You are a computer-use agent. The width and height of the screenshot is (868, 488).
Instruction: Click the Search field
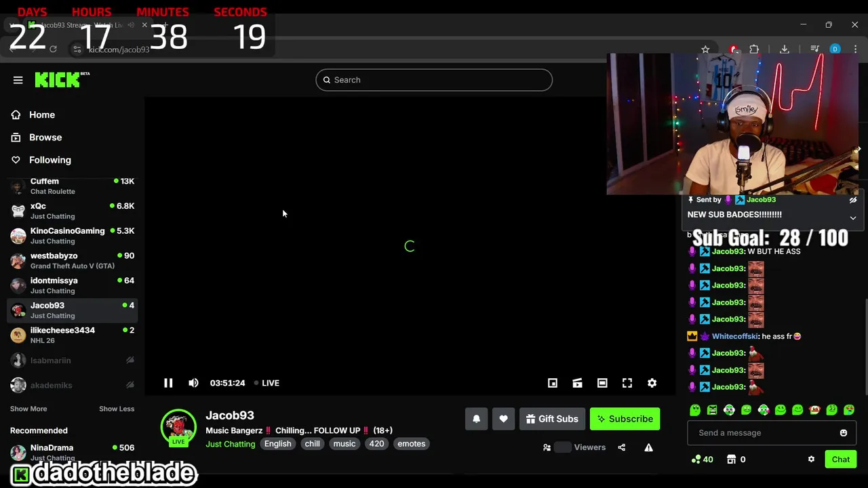tap(434, 80)
